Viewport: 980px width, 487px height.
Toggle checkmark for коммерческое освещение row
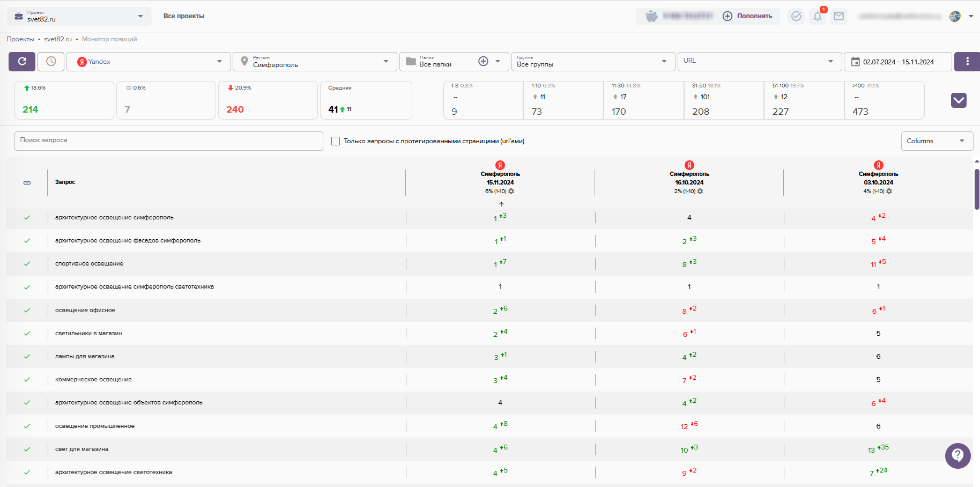click(27, 380)
